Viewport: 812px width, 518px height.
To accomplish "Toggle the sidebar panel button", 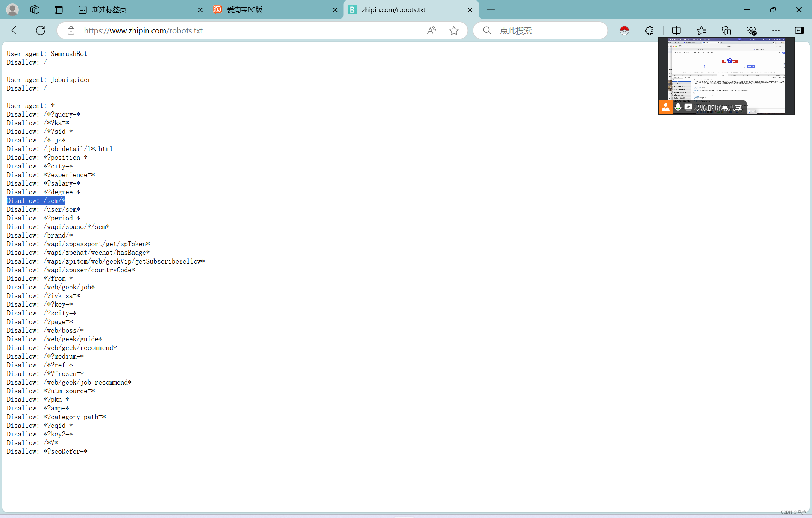I will coord(799,30).
